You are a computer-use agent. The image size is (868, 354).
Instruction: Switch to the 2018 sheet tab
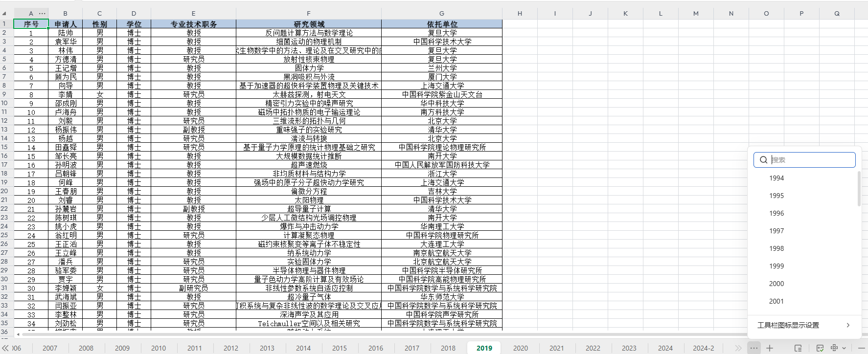click(x=448, y=348)
